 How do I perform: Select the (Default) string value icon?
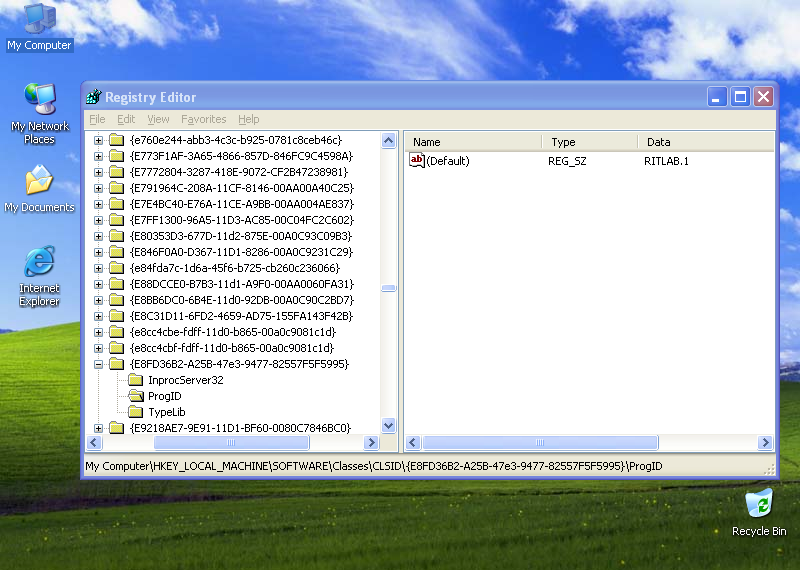[x=418, y=161]
